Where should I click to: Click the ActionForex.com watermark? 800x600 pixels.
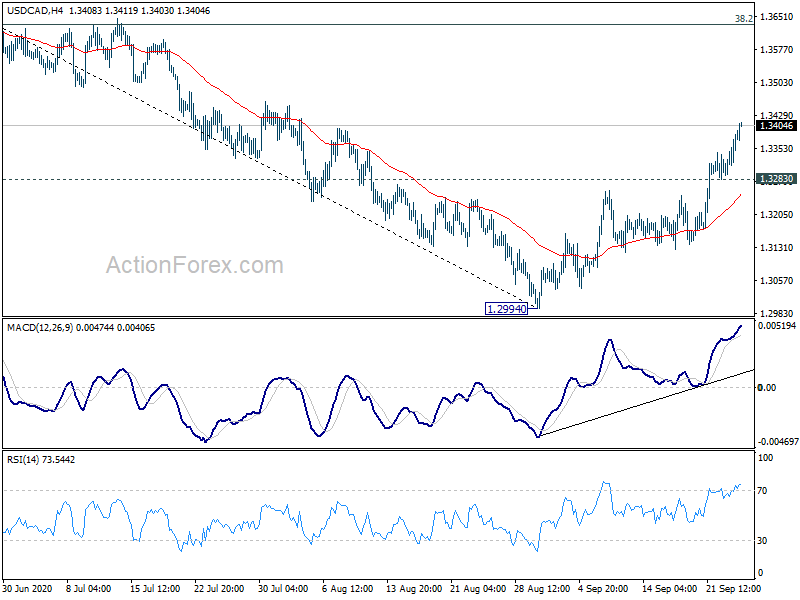click(x=194, y=265)
